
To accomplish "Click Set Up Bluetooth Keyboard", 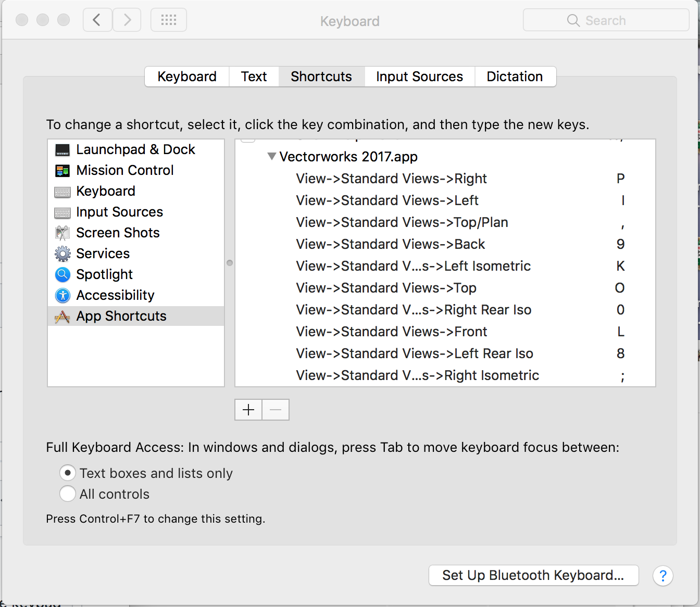I will click(533, 575).
